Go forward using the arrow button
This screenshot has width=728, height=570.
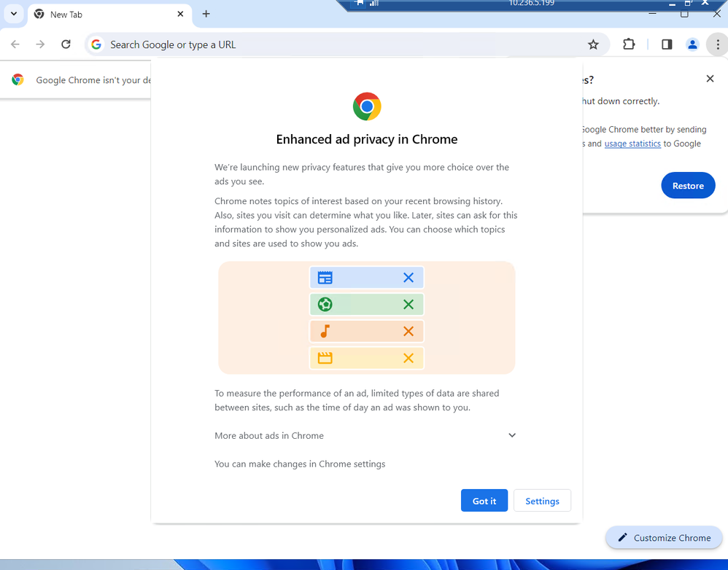click(x=40, y=44)
